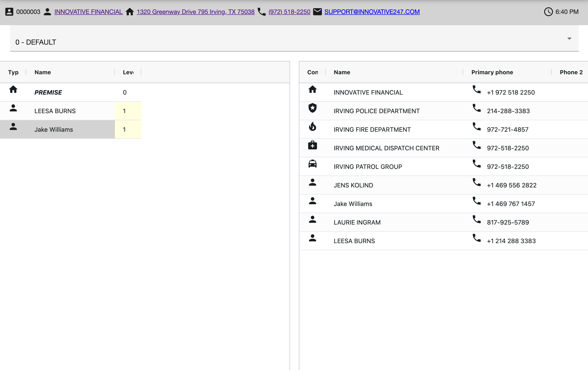Click the Lev column header in the call list
Image resolution: width=588 pixels, height=370 pixels.
pos(128,72)
